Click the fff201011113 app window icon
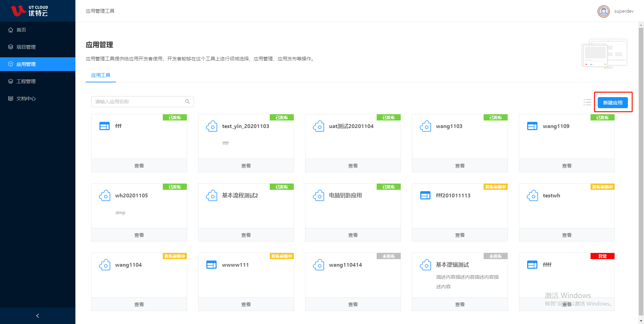The image size is (644, 324). point(425,196)
